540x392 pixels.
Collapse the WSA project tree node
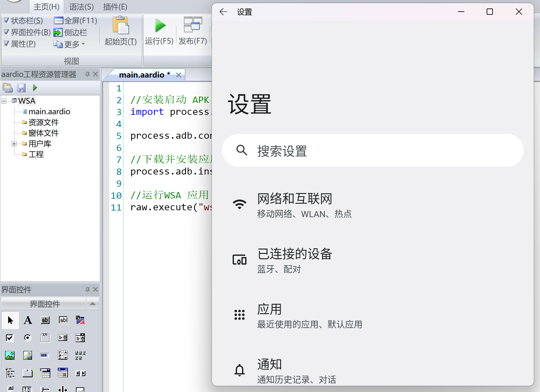point(4,101)
